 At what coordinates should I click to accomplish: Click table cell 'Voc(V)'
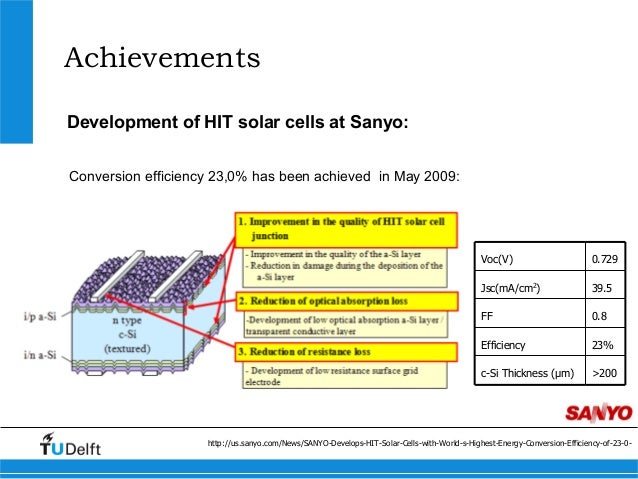click(530, 257)
